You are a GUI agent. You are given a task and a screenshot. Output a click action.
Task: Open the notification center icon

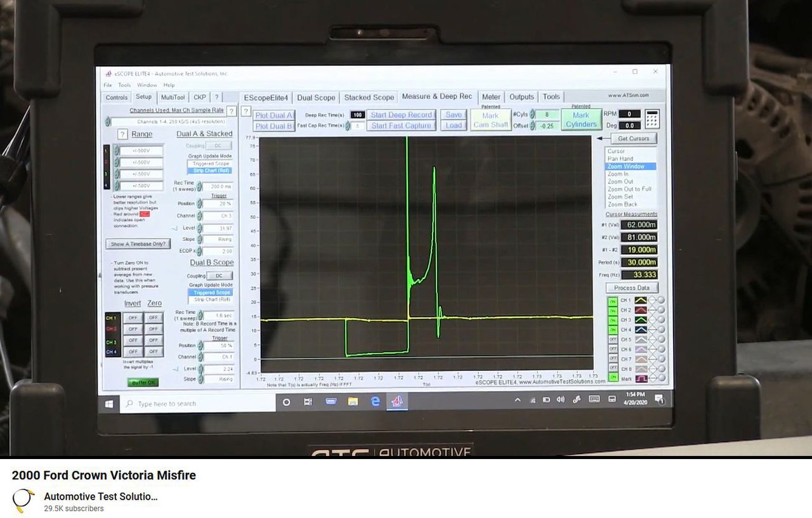point(659,399)
